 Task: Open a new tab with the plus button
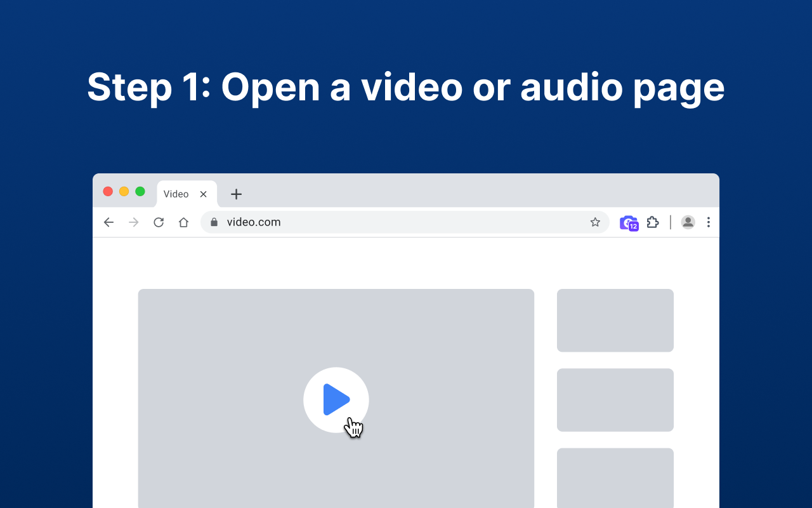236,194
